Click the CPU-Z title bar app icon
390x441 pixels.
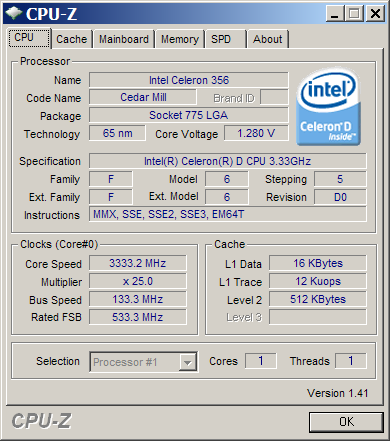(x=14, y=13)
